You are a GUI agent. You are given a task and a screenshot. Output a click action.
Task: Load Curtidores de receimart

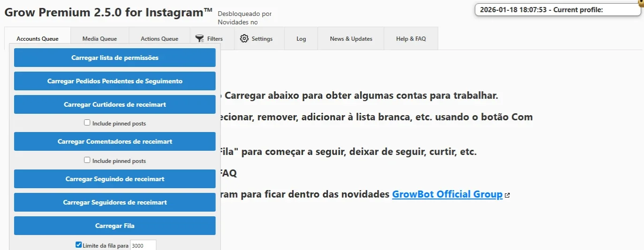[x=115, y=104]
